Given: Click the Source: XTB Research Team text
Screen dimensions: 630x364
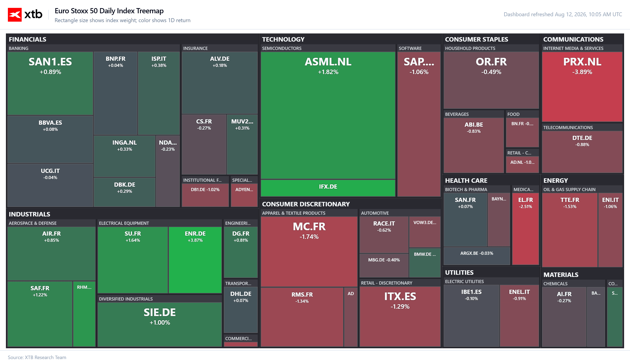Looking at the screenshot, I should pyautogui.click(x=37, y=357).
